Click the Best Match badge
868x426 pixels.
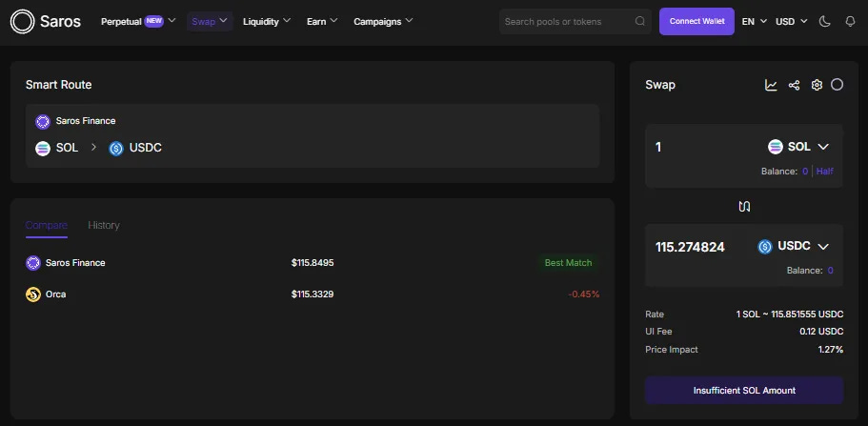click(568, 263)
